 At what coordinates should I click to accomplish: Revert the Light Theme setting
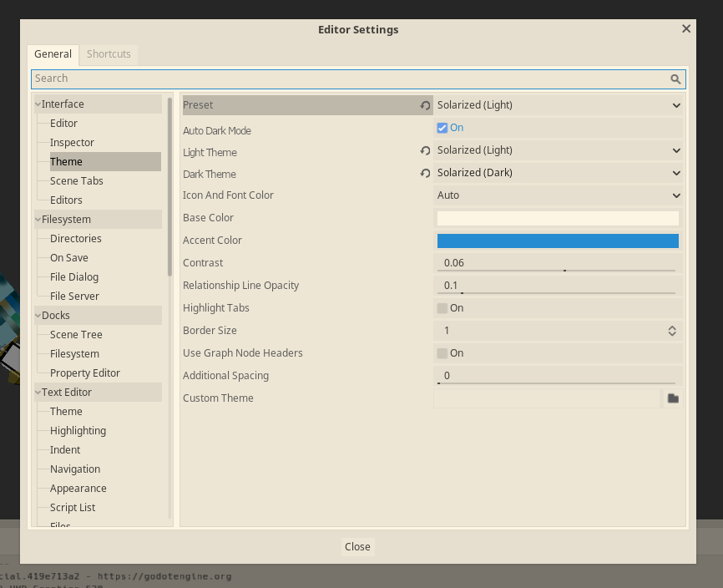[425, 150]
